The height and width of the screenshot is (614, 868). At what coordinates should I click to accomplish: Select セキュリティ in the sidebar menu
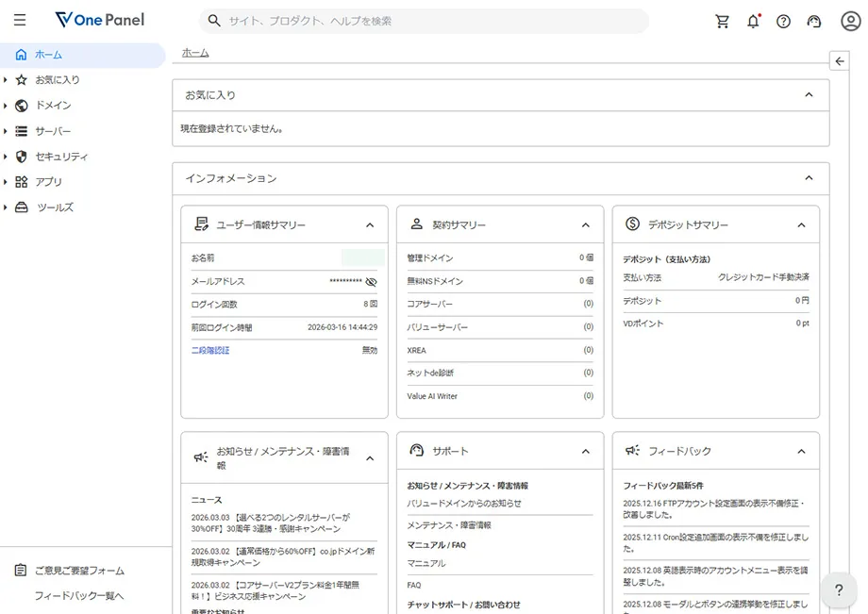(x=61, y=157)
